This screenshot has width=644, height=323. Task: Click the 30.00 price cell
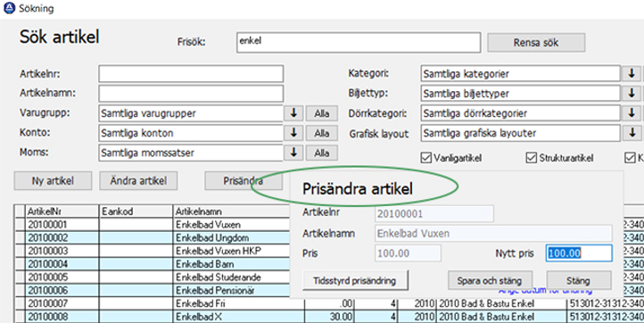coord(329,317)
